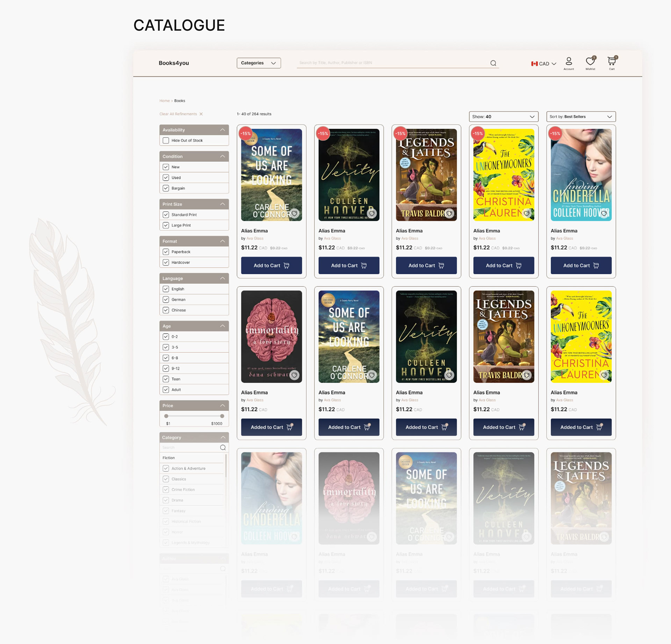
Task: Click the Category filter search magnifier icon
Action: click(223, 448)
